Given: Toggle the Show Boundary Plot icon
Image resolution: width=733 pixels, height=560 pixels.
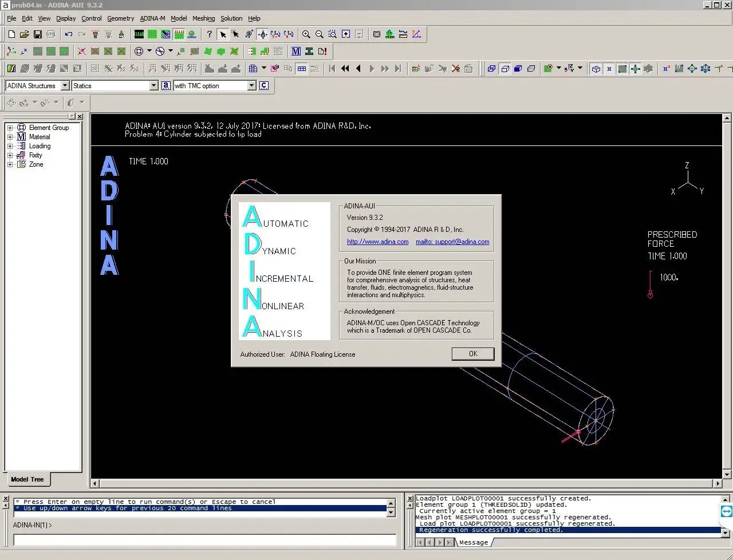Looking at the screenshot, I should click(192, 34).
